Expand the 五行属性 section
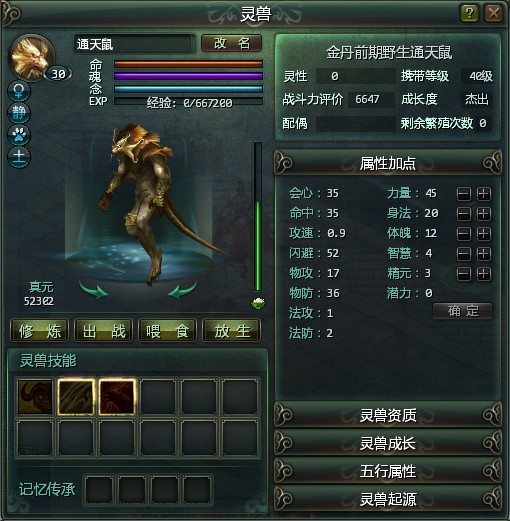This screenshot has width=510, height=521. (388, 471)
